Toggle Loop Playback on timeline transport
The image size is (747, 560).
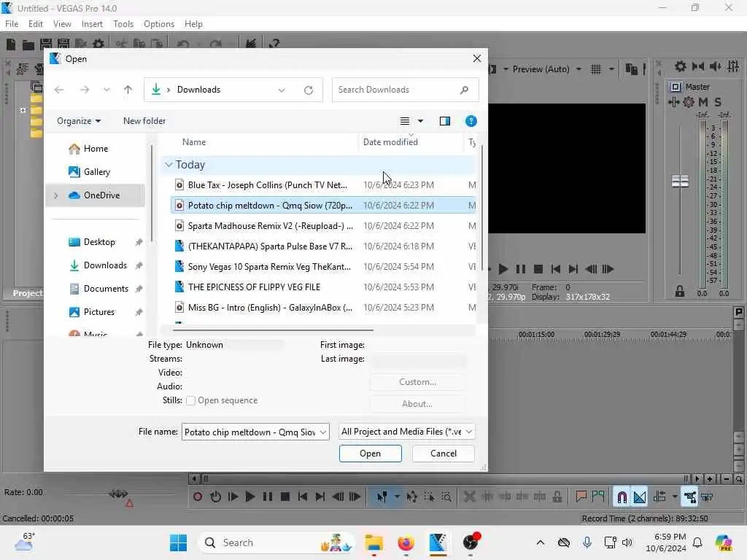point(215,497)
